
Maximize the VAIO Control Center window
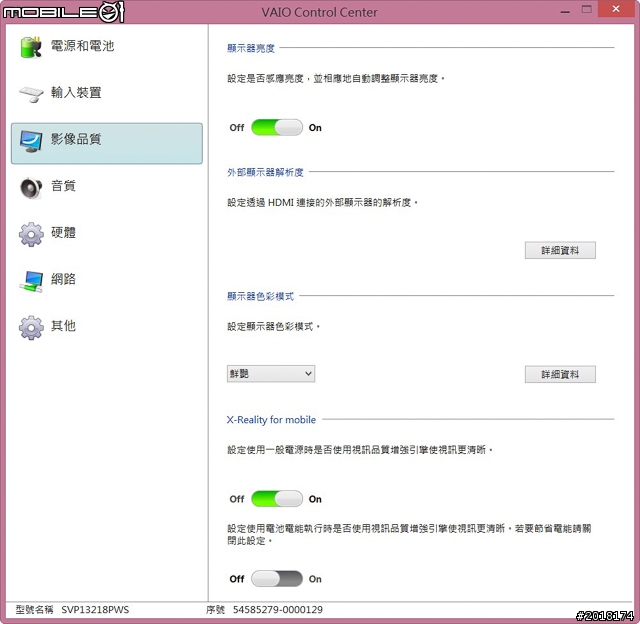click(x=587, y=10)
